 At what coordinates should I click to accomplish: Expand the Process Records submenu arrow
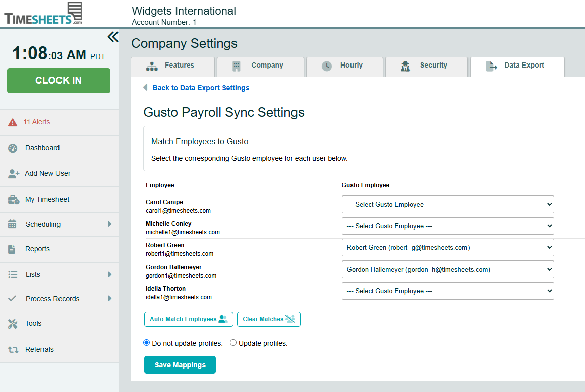(110, 298)
